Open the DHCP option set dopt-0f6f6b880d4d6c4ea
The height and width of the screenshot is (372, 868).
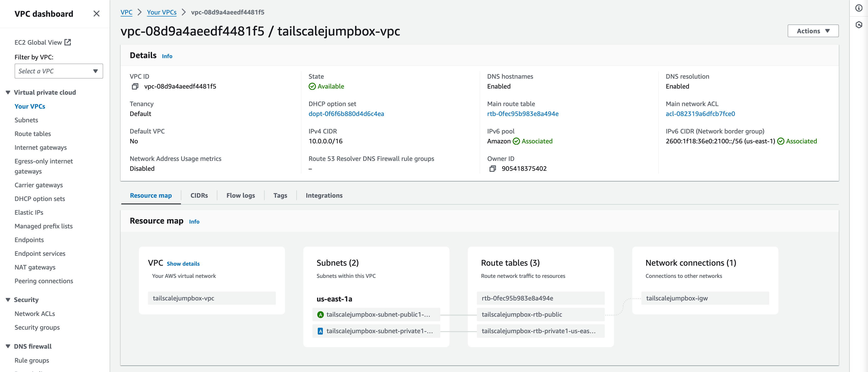(x=346, y=114)
